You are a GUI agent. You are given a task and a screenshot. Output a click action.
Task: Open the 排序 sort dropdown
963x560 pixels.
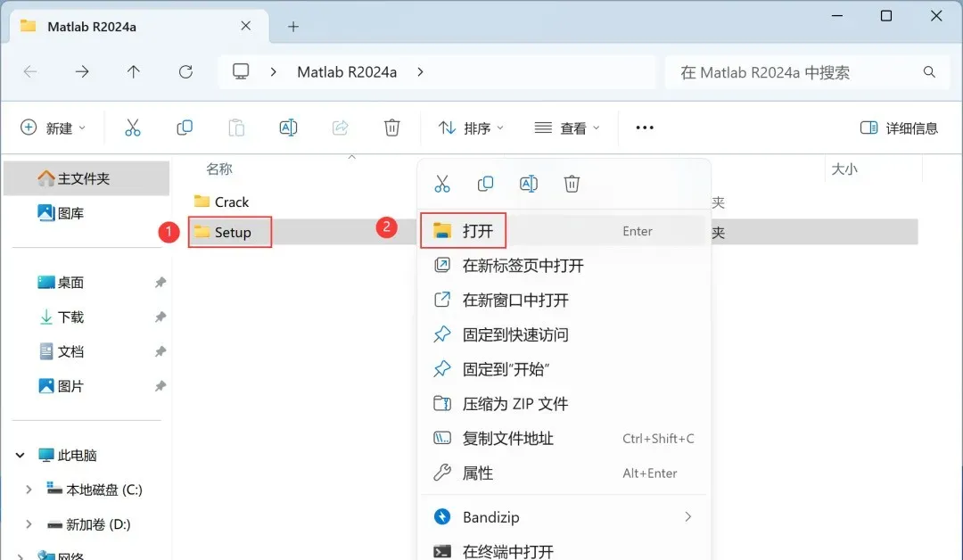pos(471,128)
